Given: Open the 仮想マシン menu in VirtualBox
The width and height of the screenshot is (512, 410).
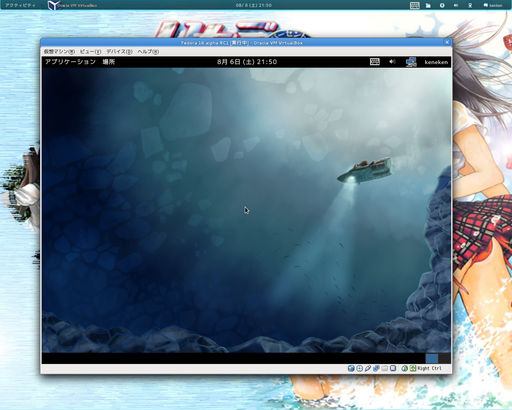Looking at the screenshot, I should pos(59,51).
